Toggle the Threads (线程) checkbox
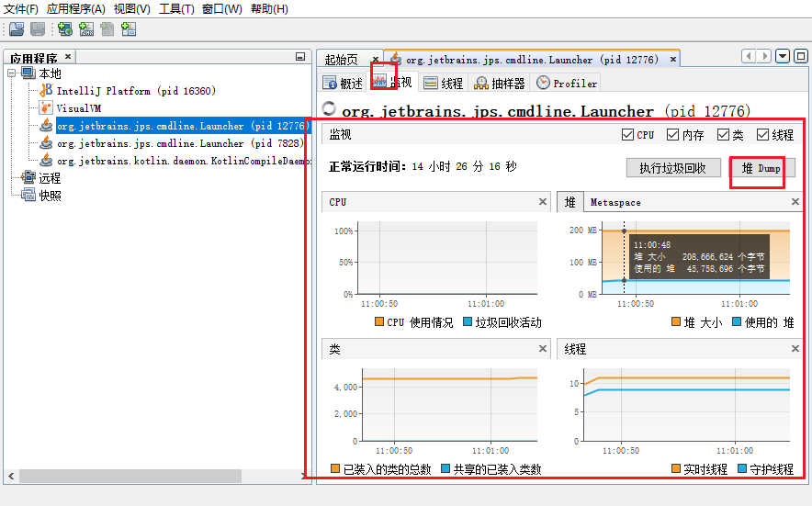 click(x=762, y=135)
